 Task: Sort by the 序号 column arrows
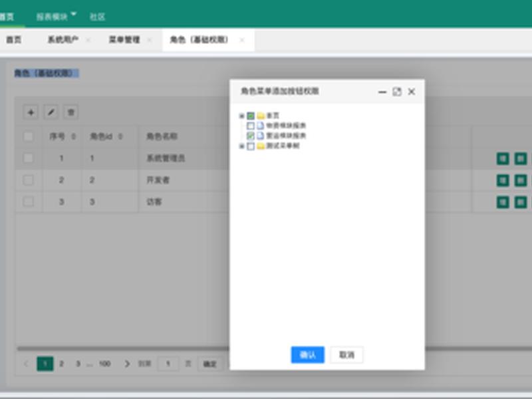[73, 136]
